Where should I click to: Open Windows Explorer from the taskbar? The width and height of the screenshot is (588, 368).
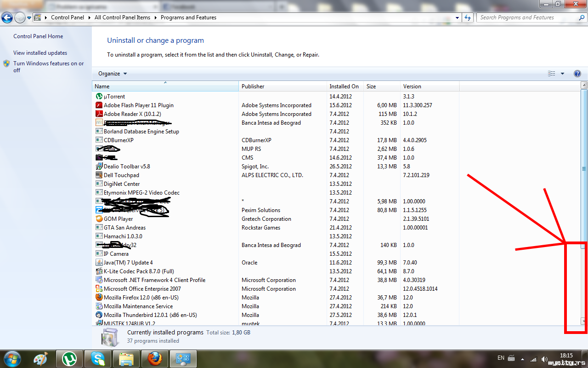[x=126, y=358]
